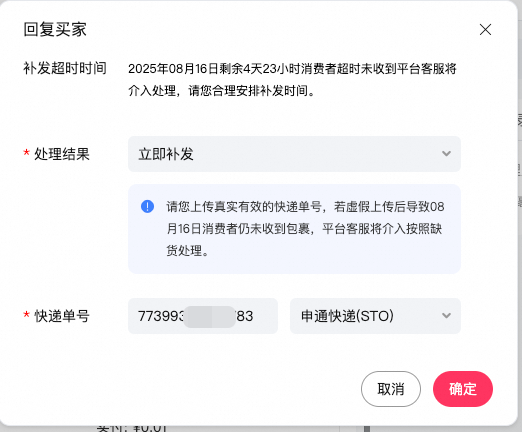Select the 处理结果 field label
The width and height of the screenshot is (522, 432).
(62, 154)
